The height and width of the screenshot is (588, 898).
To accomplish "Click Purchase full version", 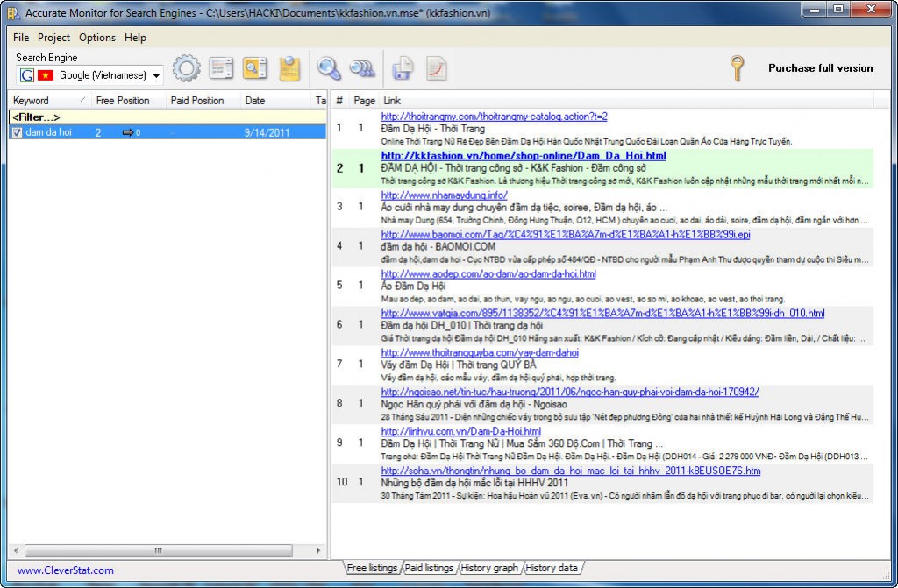I will click(820, 68).
